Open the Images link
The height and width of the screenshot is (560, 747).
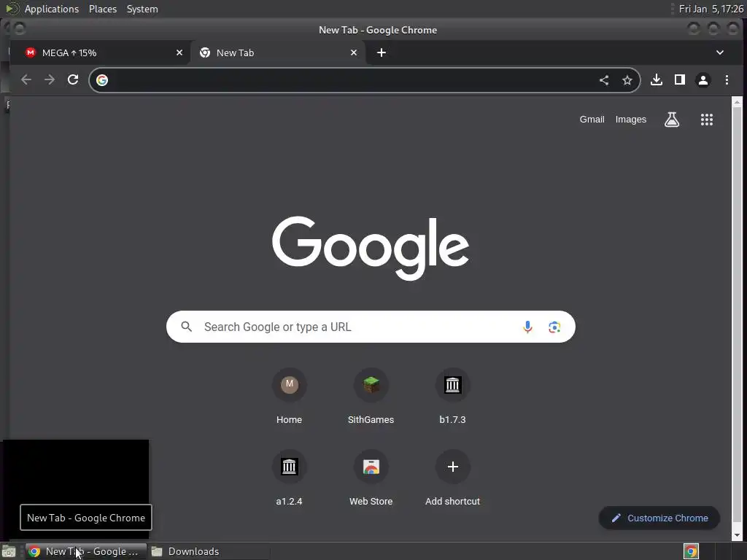(x=631, y=120)
